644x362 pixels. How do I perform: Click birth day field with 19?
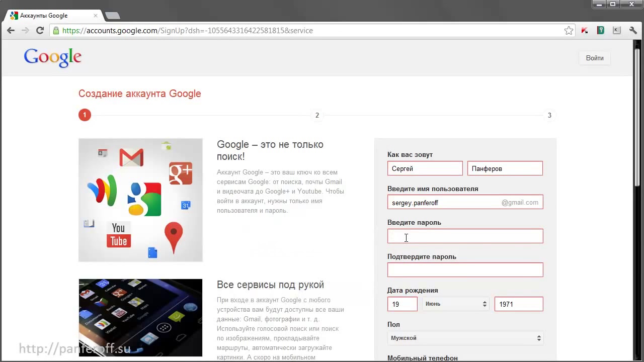403,304
